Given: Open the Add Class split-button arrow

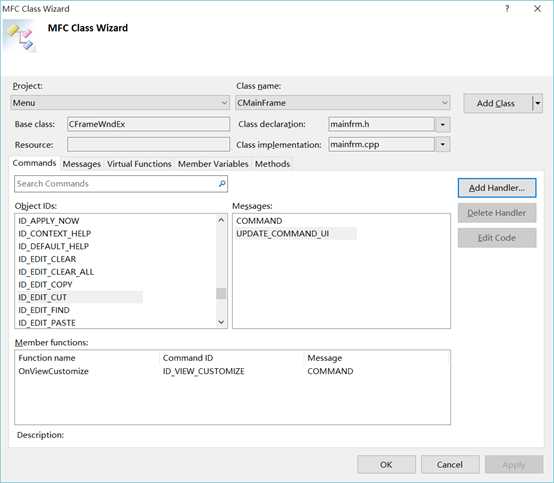Looking at the screenshot, I should click(x=537, y=104).
